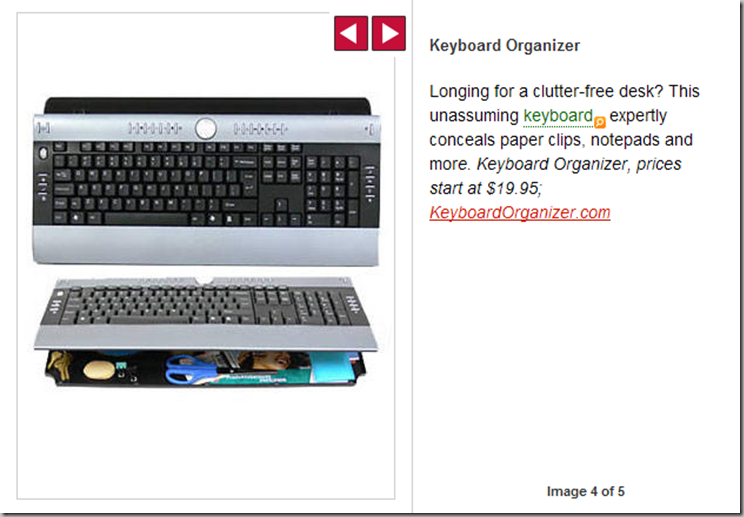Click the top keyboard's numeric keypad

332,190
